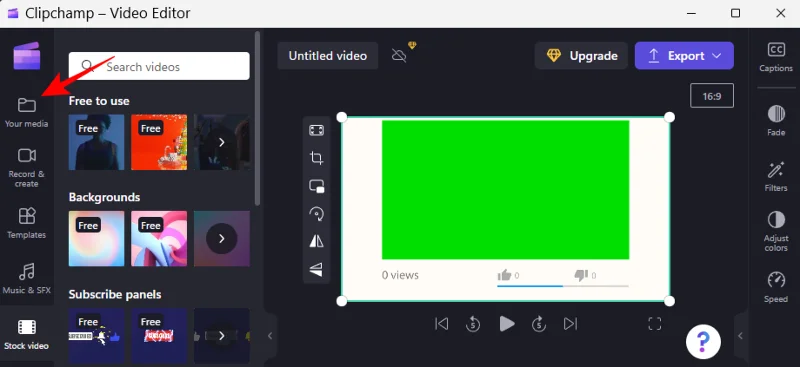Select the pastel gradient Backgrounds thumbnail
800x367 pixels.
coord(96,238)
